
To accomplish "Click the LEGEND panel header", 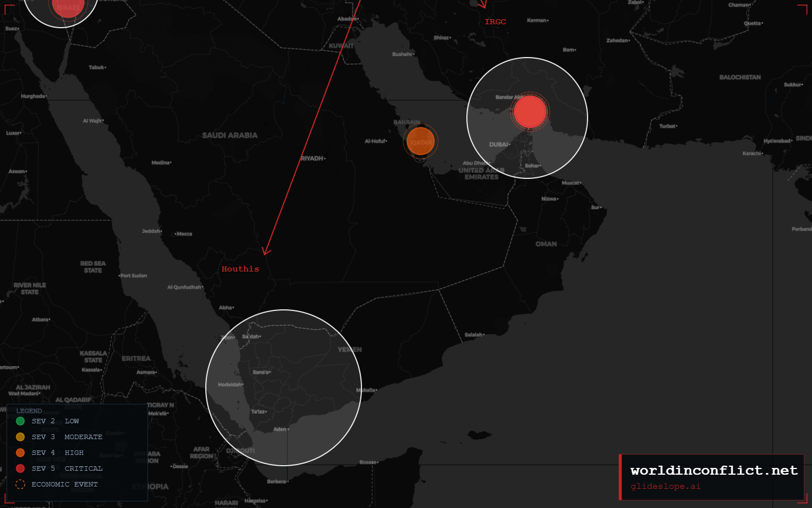I will pos(29,411).
